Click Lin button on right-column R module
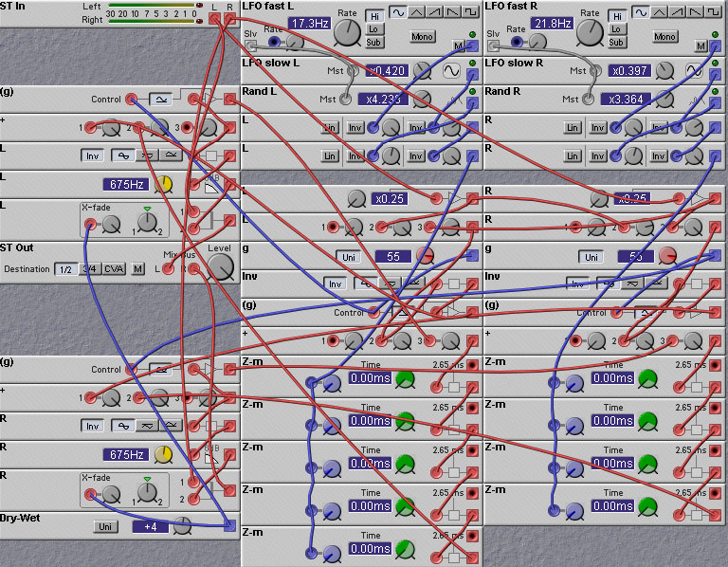Screen dimensions: 728x567 [573, 128]
